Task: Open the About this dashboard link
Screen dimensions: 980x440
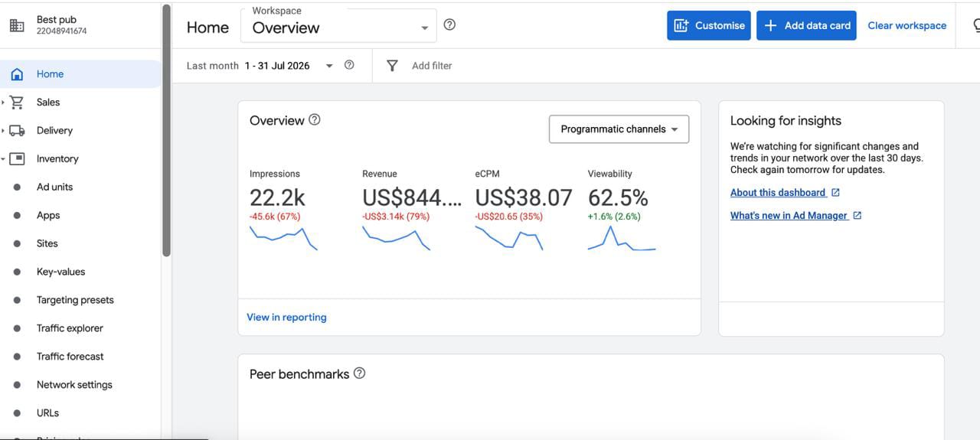Action: tap(778, 193)
